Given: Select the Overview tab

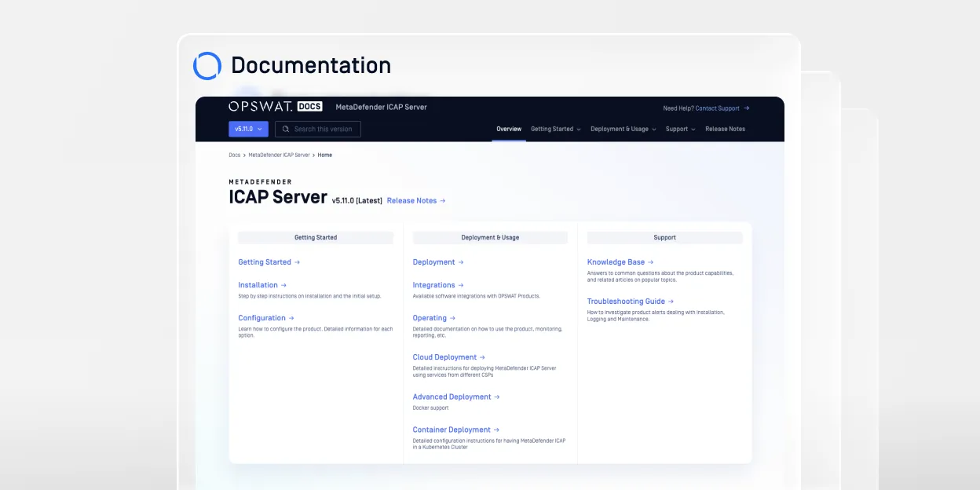Looking at the screenshot, I should (508, 129).
